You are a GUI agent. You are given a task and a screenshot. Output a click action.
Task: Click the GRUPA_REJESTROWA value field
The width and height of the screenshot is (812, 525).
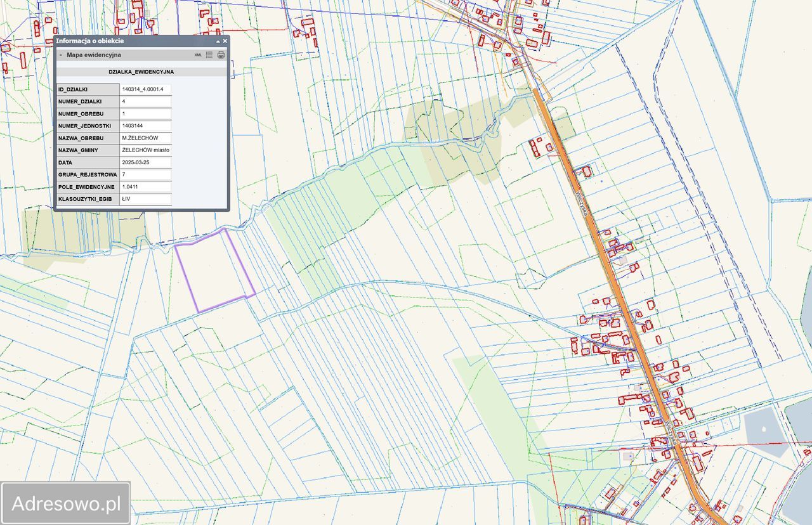(x=145, y=174)
